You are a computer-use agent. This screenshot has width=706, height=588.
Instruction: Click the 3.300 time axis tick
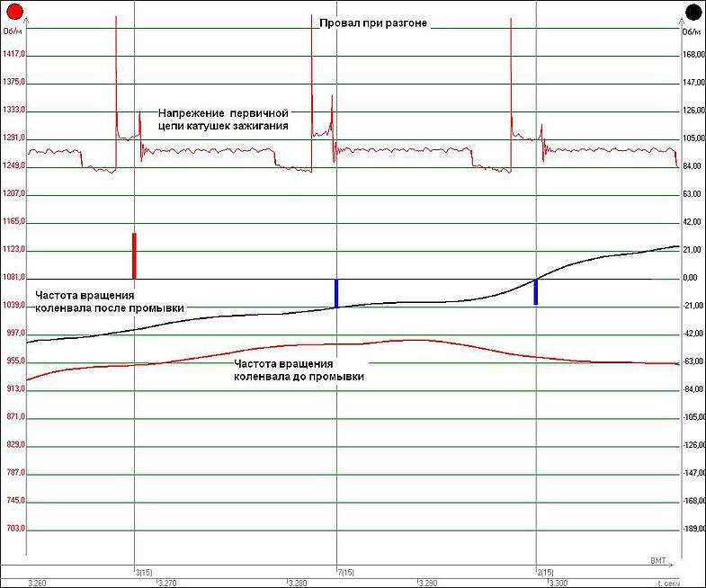click(x=557, y=583)
